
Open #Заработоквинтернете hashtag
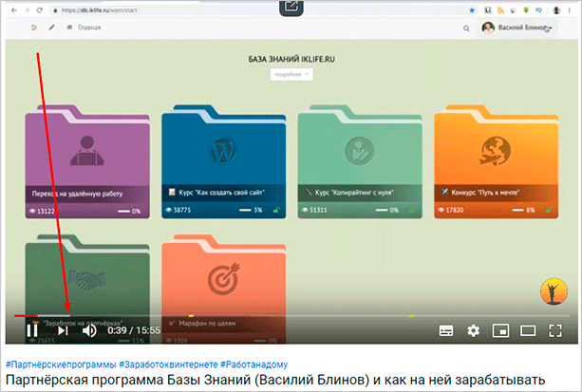pos(168,364)
